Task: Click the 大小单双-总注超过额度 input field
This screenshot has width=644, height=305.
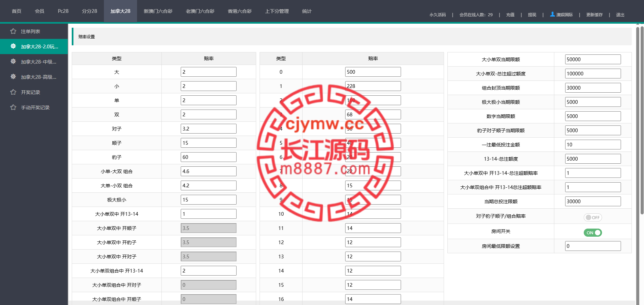Action: pyautogui.click(x=593, y=73)
